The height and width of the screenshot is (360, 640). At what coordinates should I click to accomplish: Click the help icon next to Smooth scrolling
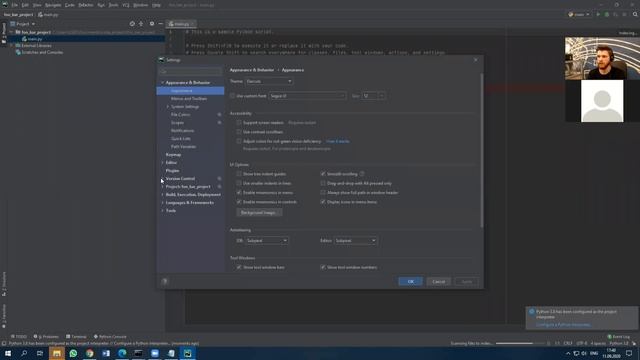coord(362,174)
